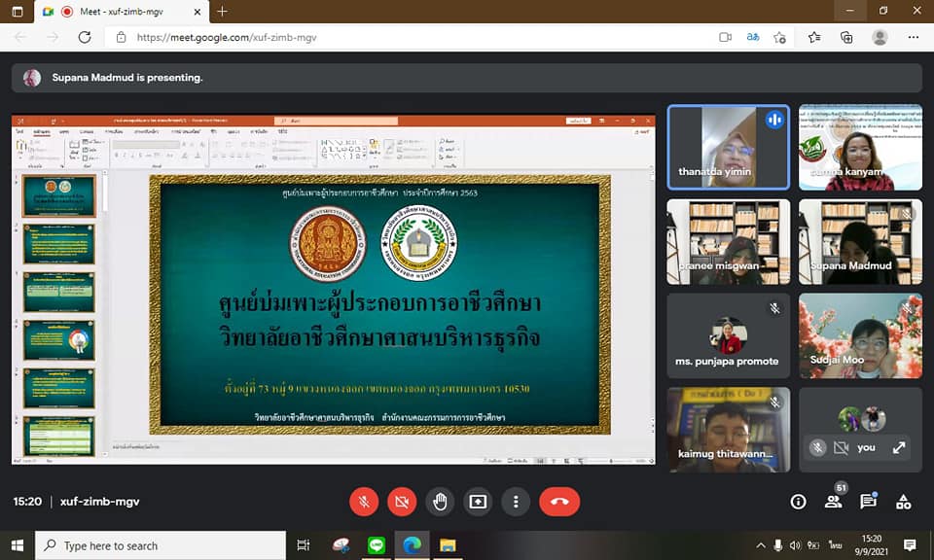Screen dimensions: 934x560
Task: Open LINE app from the taskbar
Action: click(x=377, y=545)
